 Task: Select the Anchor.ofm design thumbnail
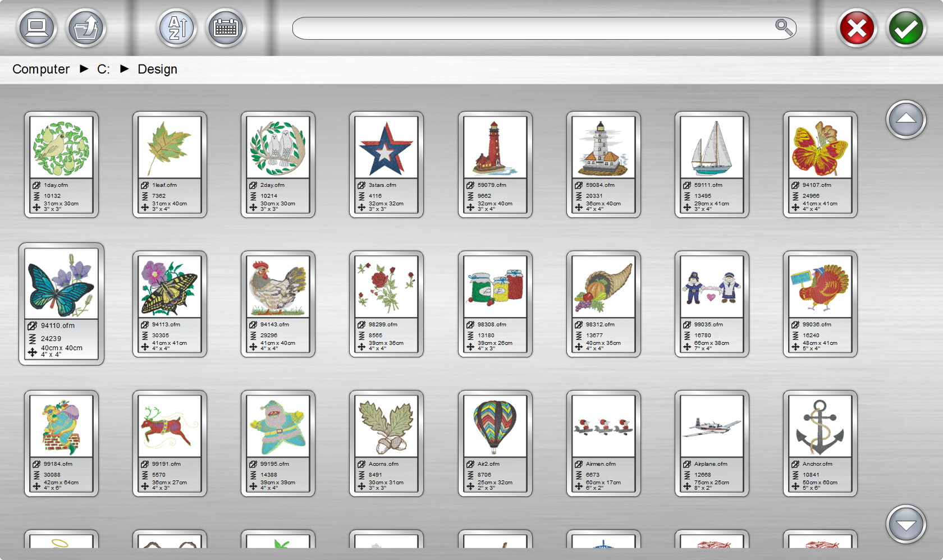click(x=820, y=426)
